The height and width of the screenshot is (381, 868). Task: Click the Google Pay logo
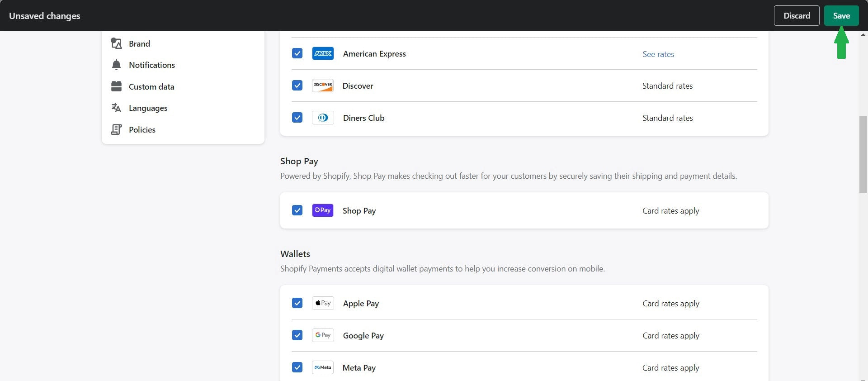point(323,335)
